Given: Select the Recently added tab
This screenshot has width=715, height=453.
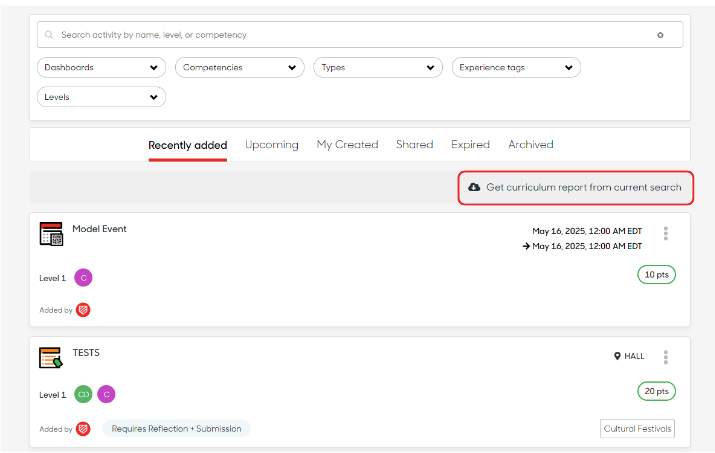Looking at the screenshot, I should click(187, 146).
